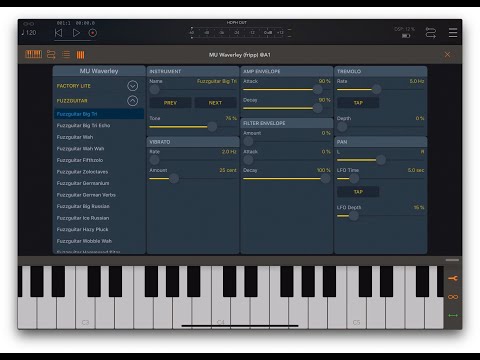This screenshot has height=360, width=480.
Task: Click the Pan L/R slider knob
Action: click(x=381, y=160)
